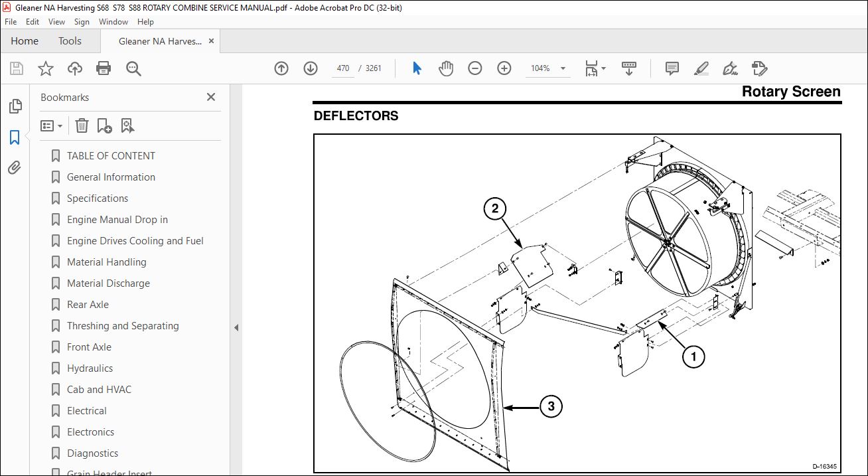The width and height of the screenshot is (868, 476).
Task: Click the Rotary Screen page header text
Action: coord(791,92)
